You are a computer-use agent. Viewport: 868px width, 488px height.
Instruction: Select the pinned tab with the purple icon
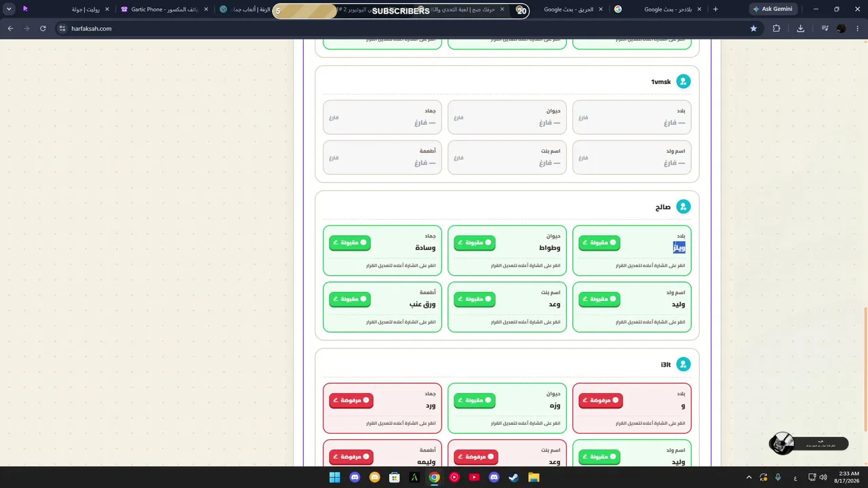pos(25,9)
